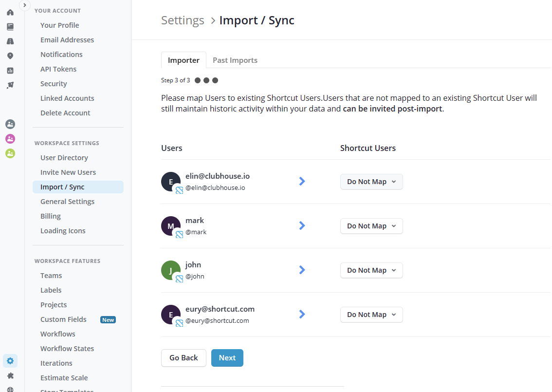Image resolution: width=552 pixels, height=392 pixels.
Task: Click the elin@clubhouse.io user name
Action: [218, 176]
